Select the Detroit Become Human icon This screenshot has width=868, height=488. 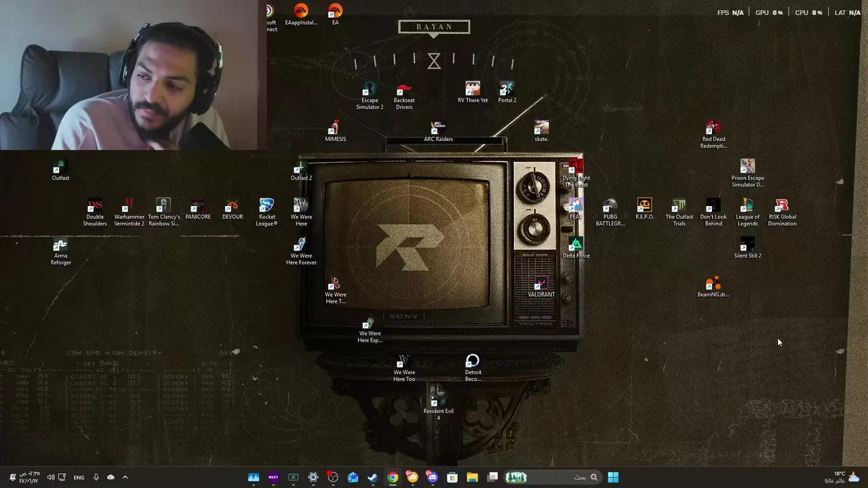(x=473, y=368)
